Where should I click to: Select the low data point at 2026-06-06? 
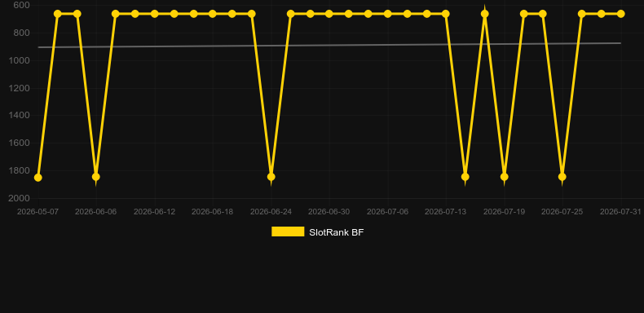point(96,177)
